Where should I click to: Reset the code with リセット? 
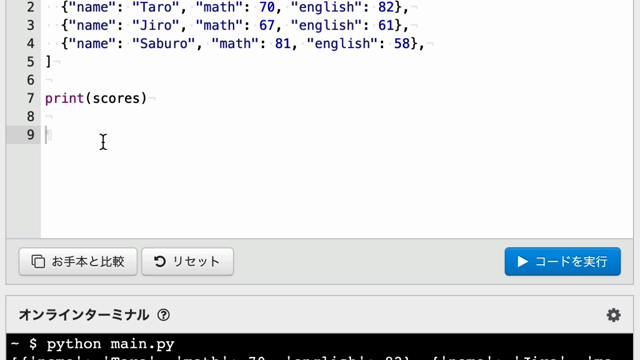tap(187, 261)
